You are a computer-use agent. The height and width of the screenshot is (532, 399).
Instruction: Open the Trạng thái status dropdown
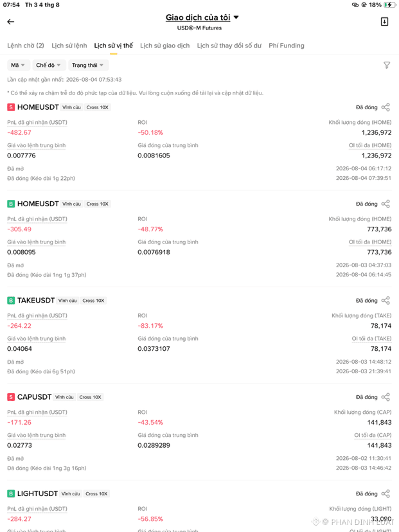tap(88, 65)
